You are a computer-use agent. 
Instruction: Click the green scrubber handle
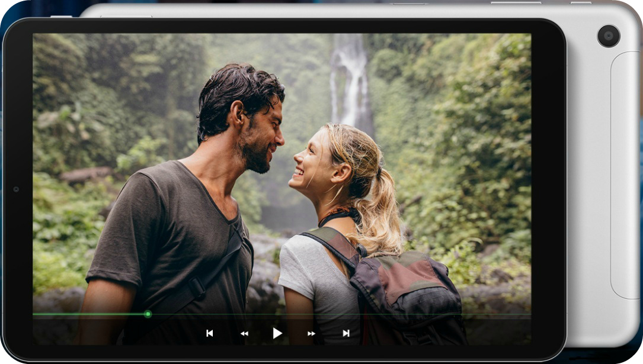click(x=147, y=314)
